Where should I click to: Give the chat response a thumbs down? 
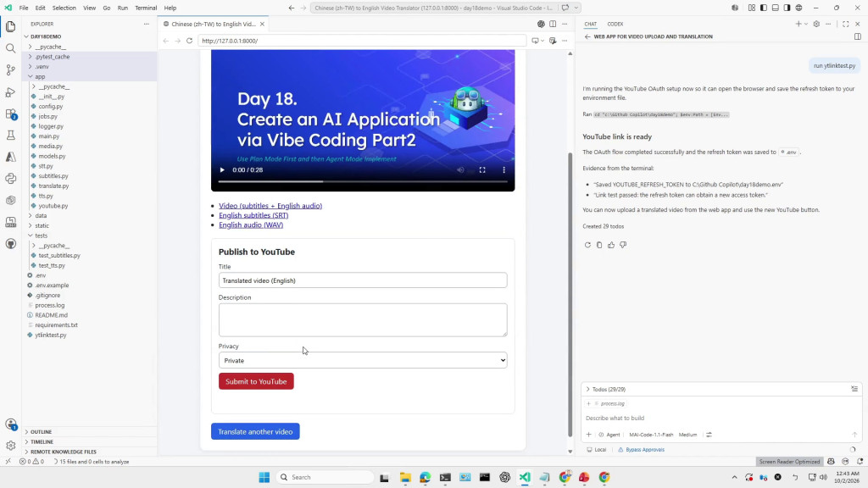point(623,245)
